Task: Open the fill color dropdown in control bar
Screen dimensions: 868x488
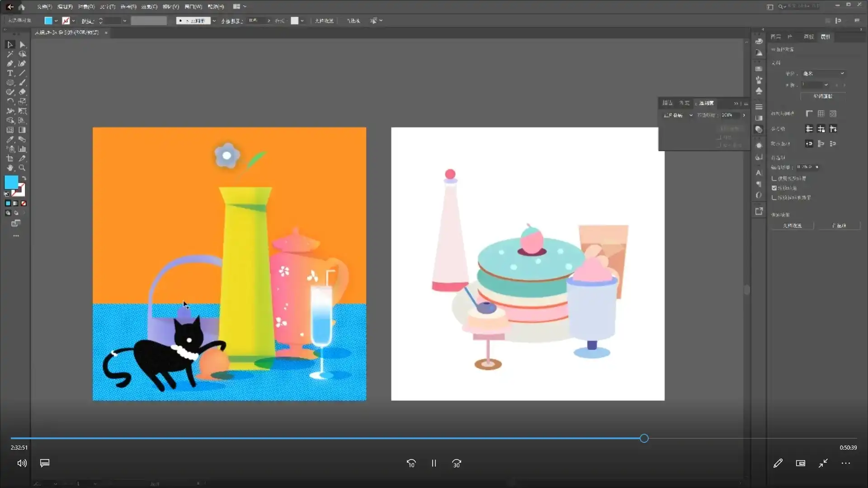Action: pyautogui.click(x=56, y=21)
